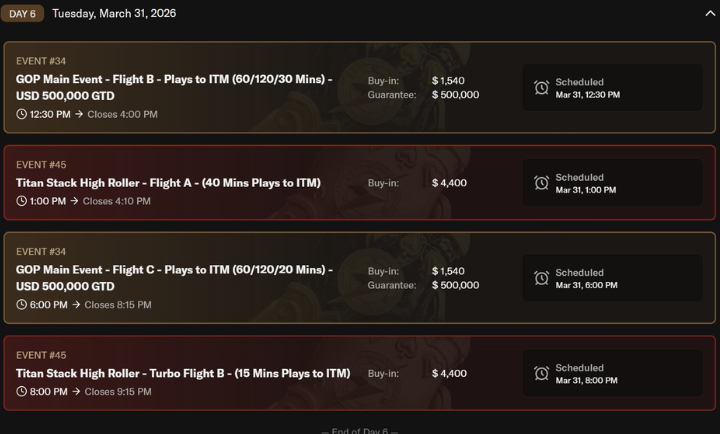Click alarm icon for Turbo Flight B
Image resolution: width=720 pixels, height=434 pixels.
541,373
